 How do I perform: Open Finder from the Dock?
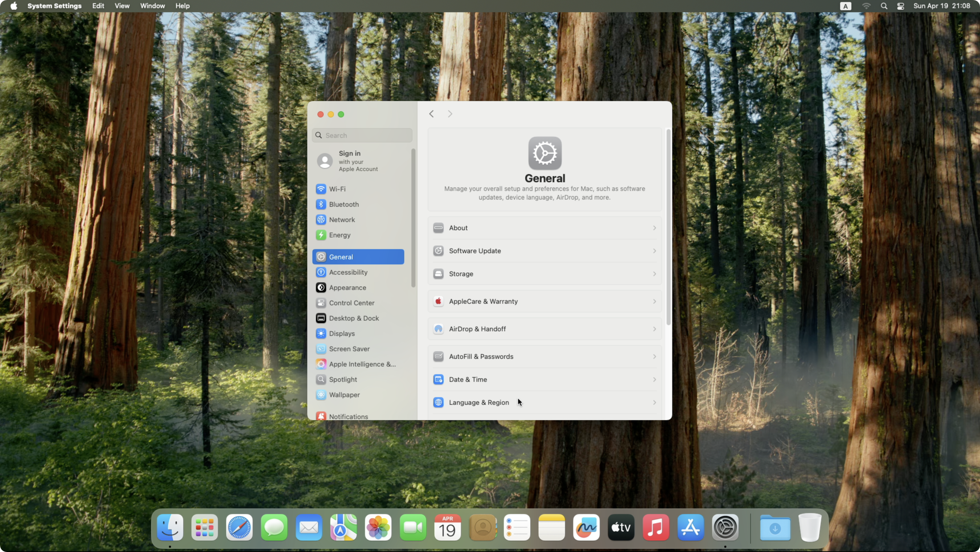pos(170,527)
